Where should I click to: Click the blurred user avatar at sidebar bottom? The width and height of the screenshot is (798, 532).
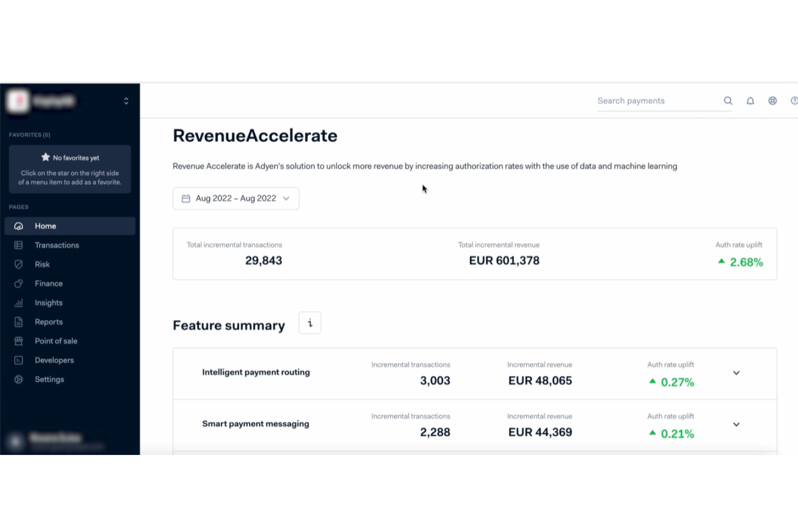[16, 441]
